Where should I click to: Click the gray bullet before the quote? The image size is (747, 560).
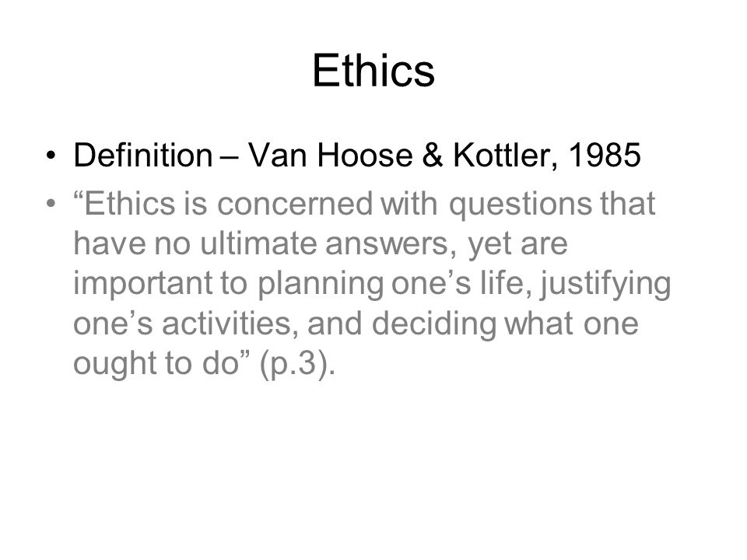tap(51, 205)
